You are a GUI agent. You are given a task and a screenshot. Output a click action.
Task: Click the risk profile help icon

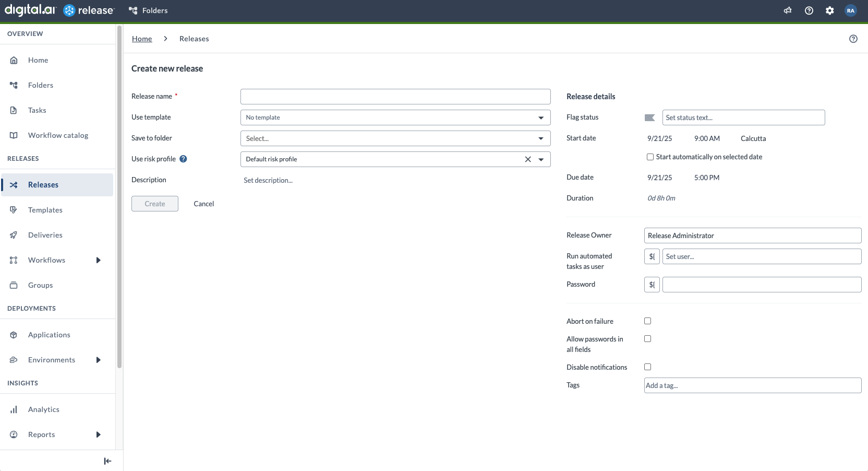coord(183,159)
